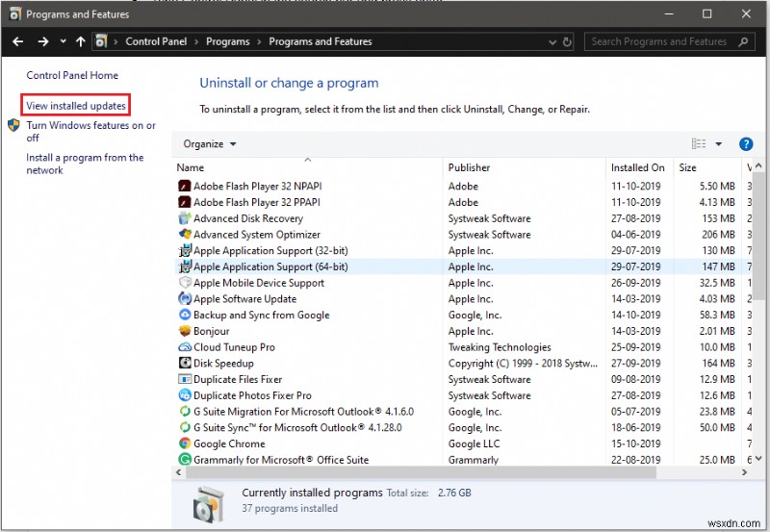Open the Organize dropdown menu

[210, 143]
